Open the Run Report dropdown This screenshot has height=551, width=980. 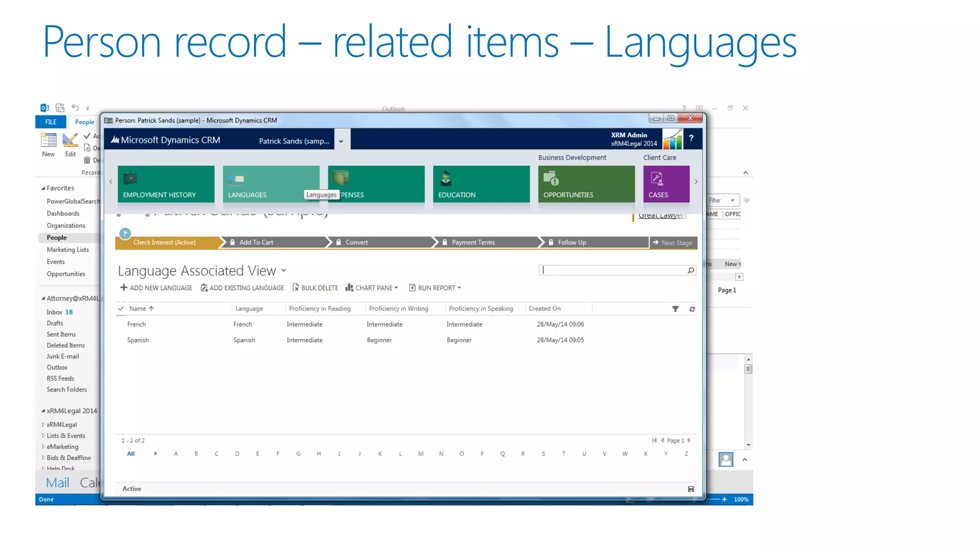(x=435, y=288)
